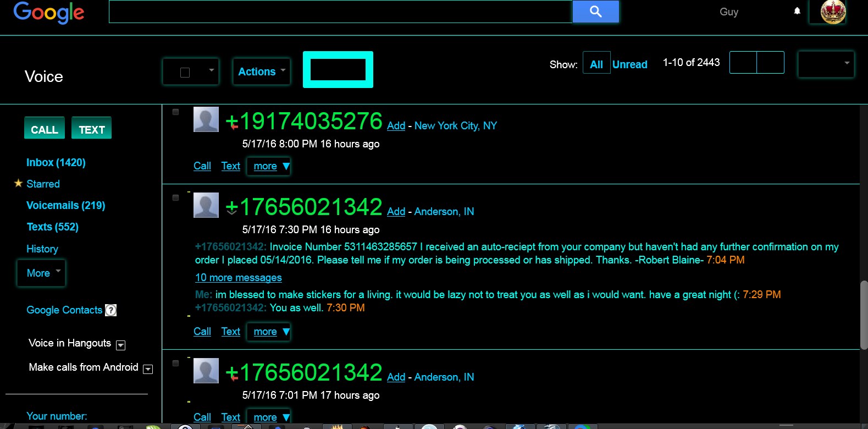Image resolution: width=868 pixels, height=429 pixels.
Task: Go to previous page of results
Action: 743,62
